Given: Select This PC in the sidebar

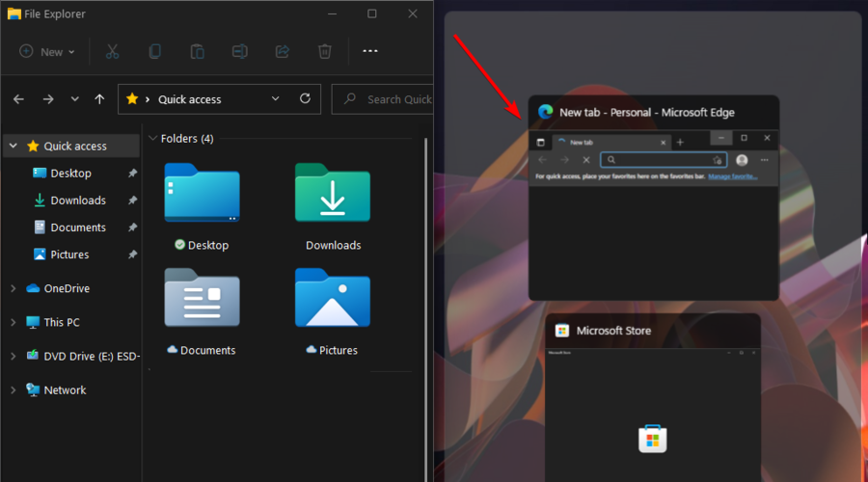Looking at the screenshot, I should [62, 322].
